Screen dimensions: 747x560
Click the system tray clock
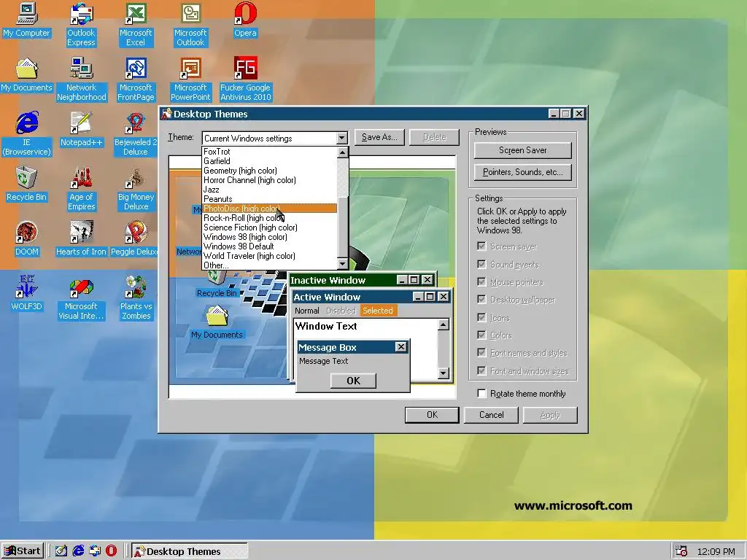pos(716,551)
